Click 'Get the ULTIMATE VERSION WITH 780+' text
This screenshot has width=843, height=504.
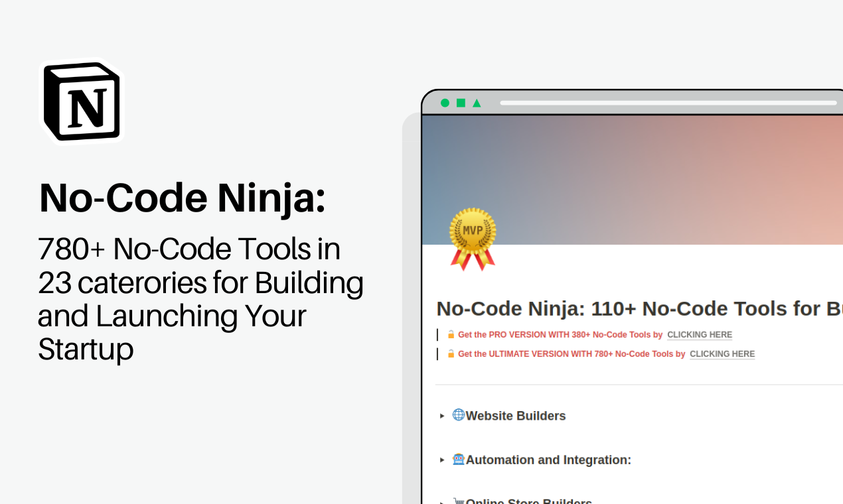572,354
